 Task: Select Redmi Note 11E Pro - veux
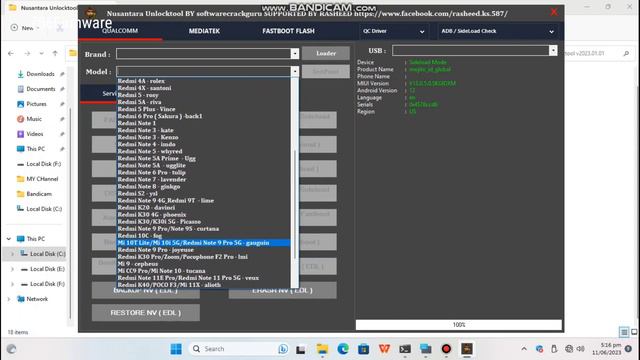188,278
